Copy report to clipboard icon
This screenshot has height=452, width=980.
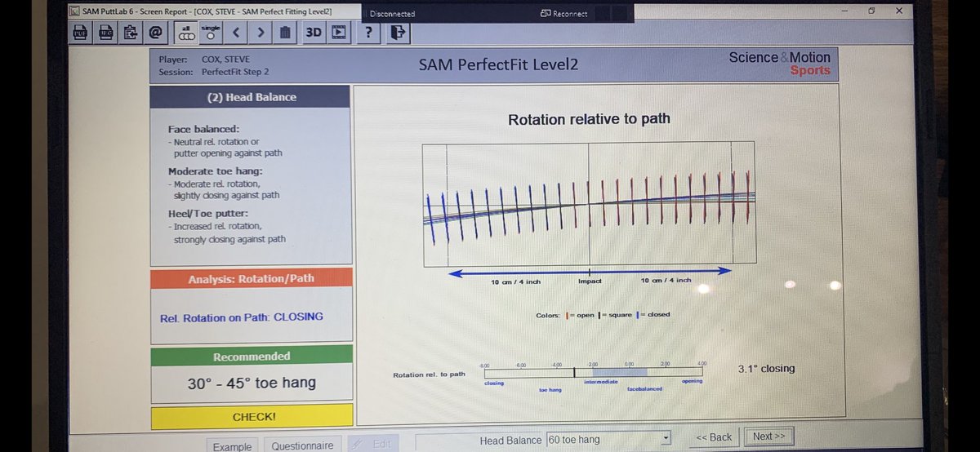click(x=131, y=33)
